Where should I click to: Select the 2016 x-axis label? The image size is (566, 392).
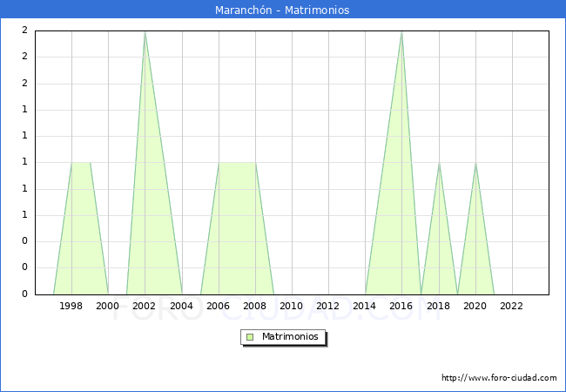401,306
